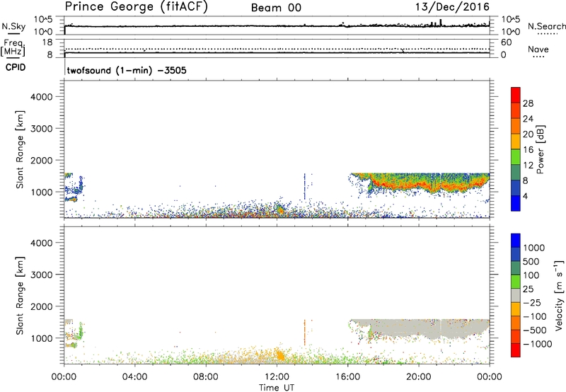Click the 'twofsound (1-min) -3505' text
Image resolution: width=566 pixels, height=392 pixels.
pos(127,70)
